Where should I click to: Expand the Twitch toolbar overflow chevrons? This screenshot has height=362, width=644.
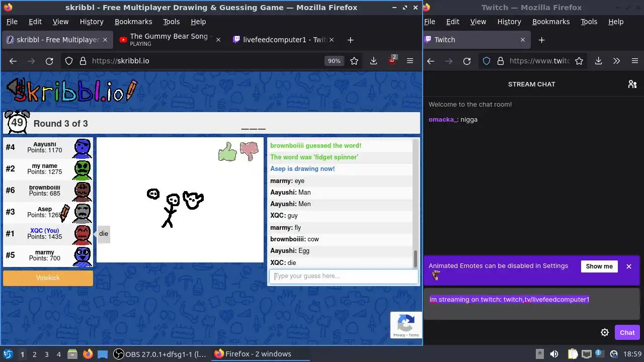pyautogui.click(x=616, y=61)
